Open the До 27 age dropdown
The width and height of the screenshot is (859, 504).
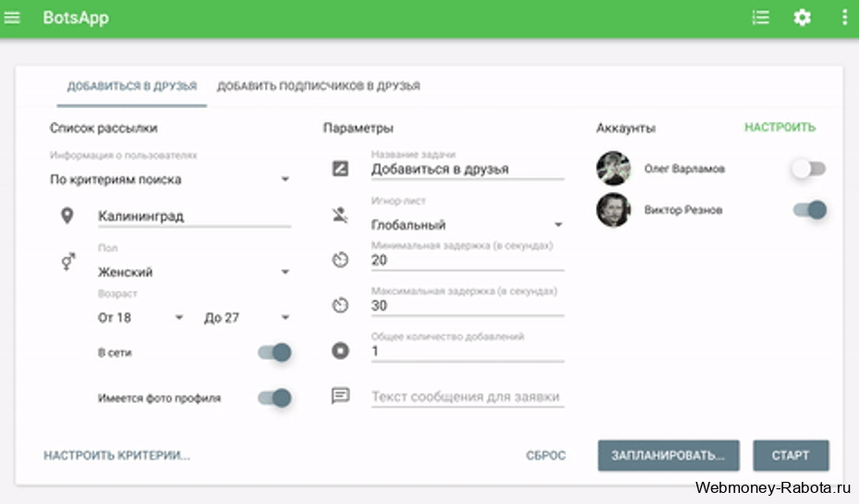[247, 318]
